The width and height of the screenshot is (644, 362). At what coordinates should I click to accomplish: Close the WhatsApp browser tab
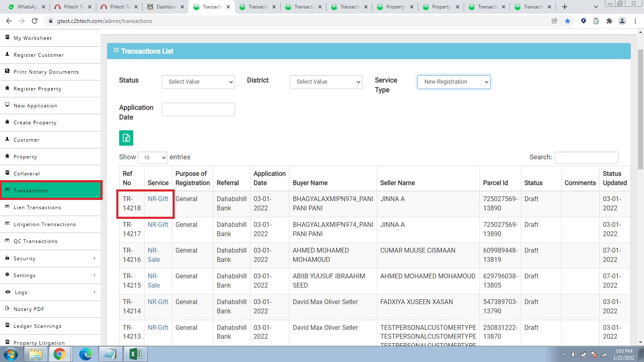click(x=43, y=7)
